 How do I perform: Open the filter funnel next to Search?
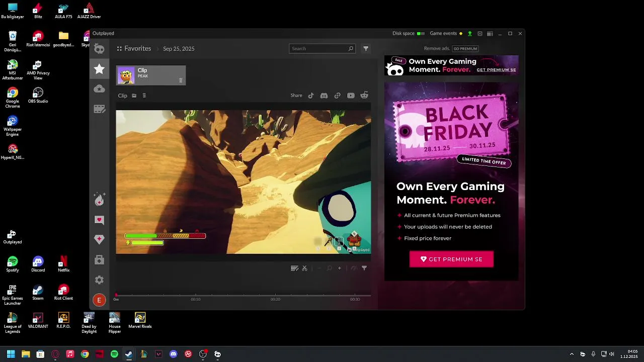click(366, 49)
